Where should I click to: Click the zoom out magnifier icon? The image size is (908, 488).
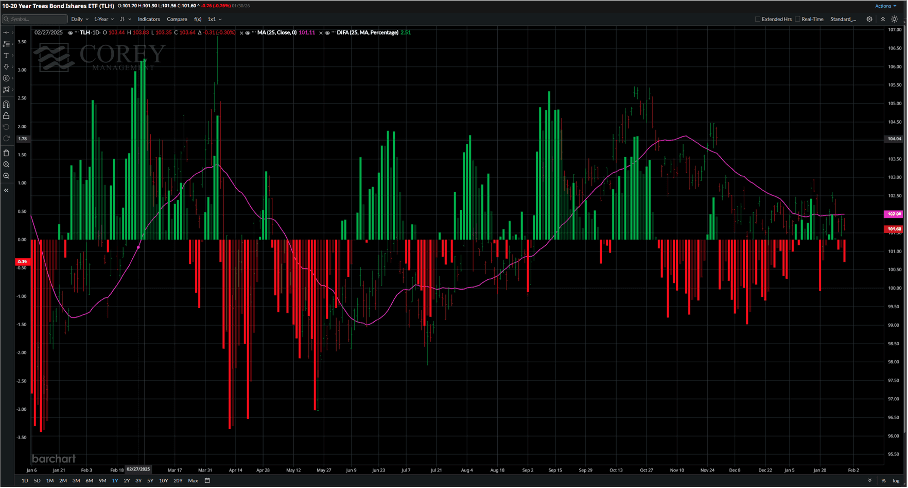[6, 176]
